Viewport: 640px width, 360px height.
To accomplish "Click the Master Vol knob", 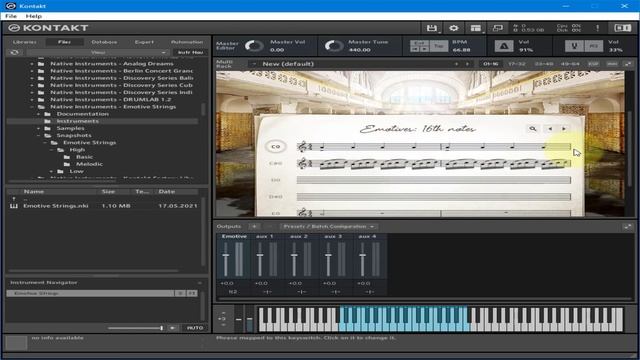I will tap(254, 46).
